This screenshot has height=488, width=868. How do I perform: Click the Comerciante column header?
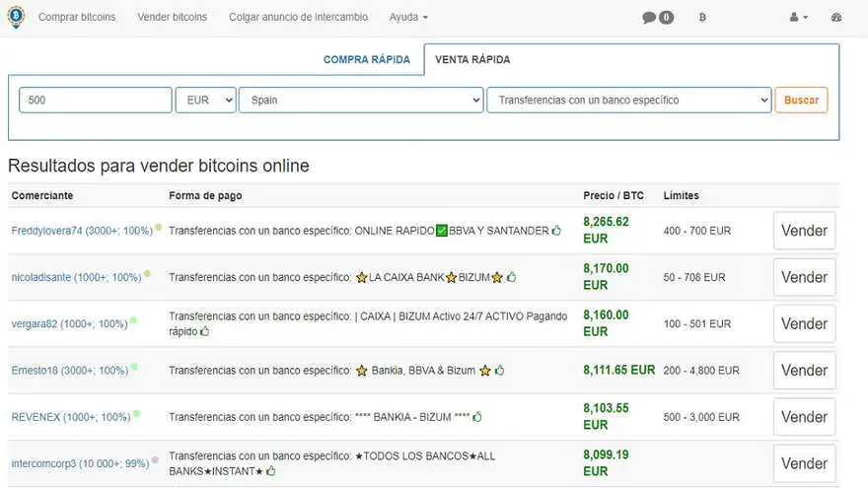click(42, 195)
